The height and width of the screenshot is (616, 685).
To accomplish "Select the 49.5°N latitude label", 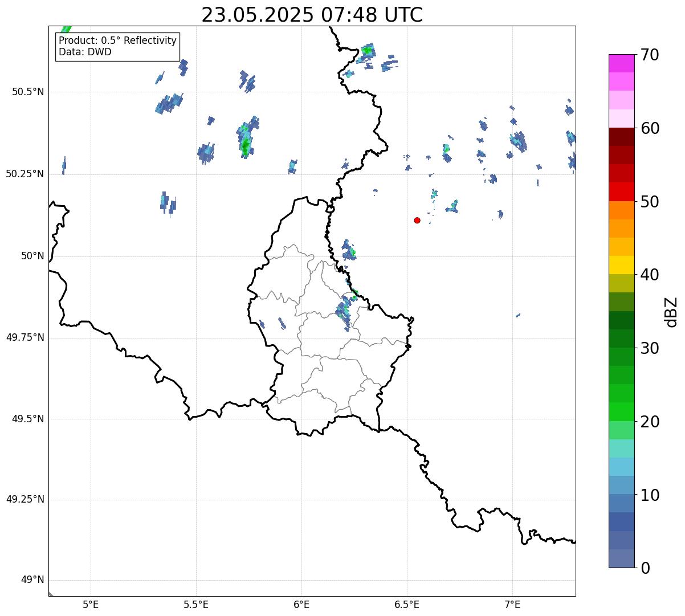I will click(28, 419).
